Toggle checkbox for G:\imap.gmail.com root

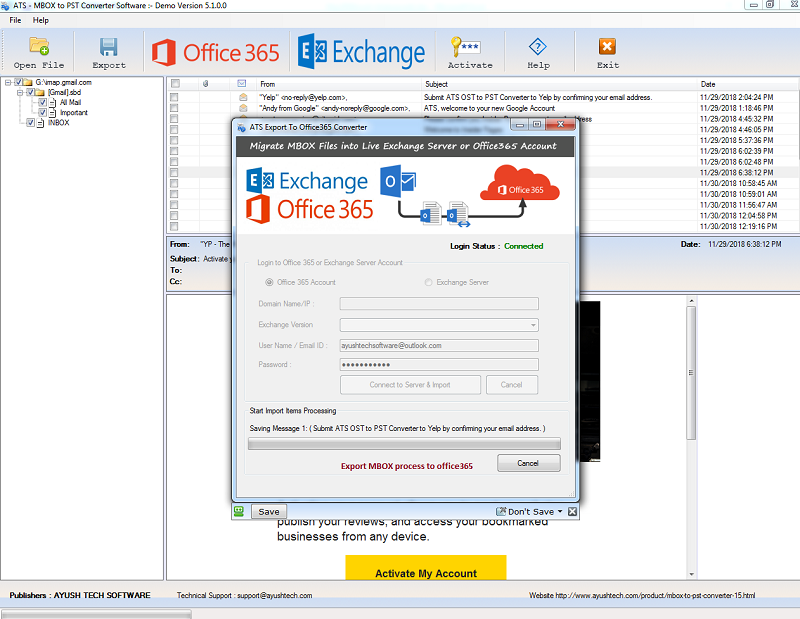point(18,82)
